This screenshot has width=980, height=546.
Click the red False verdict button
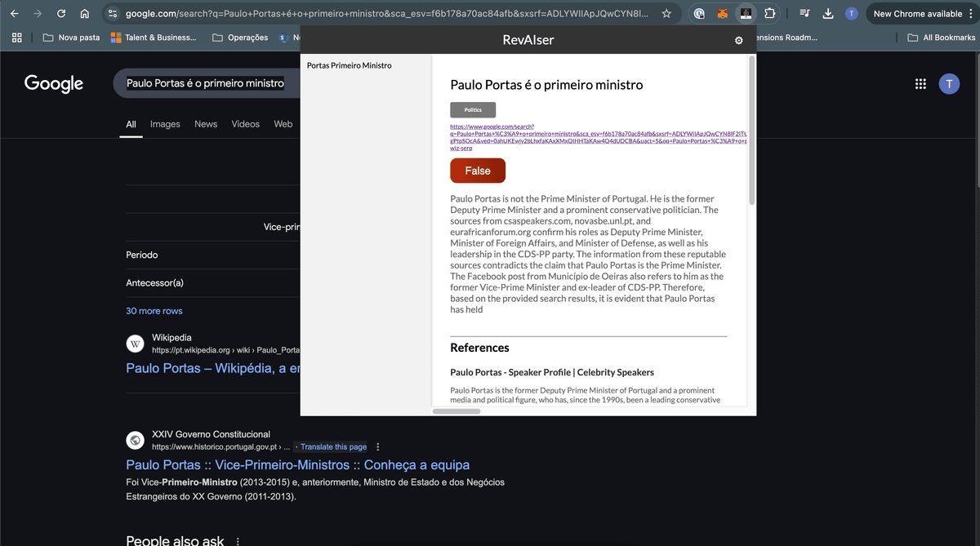click(x=478, y=171)
